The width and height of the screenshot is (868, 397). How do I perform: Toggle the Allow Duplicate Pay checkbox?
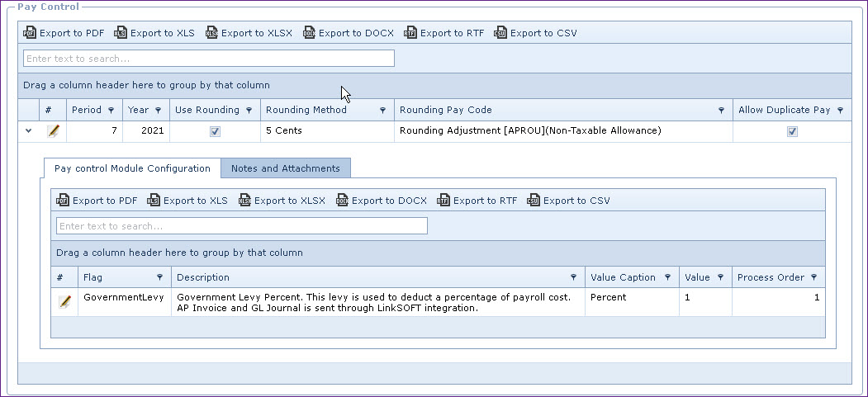pyautogui.click(x=792, y=131)
